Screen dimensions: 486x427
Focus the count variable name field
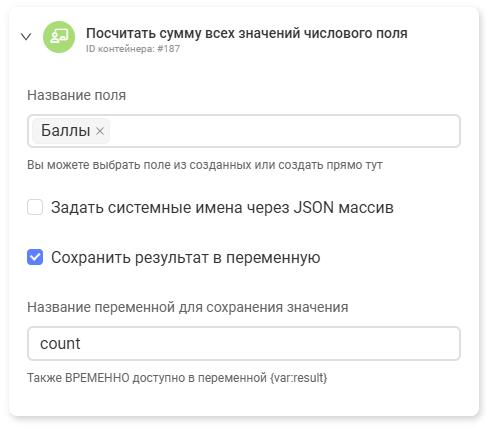pyautogui.click(x=244, y=343)
